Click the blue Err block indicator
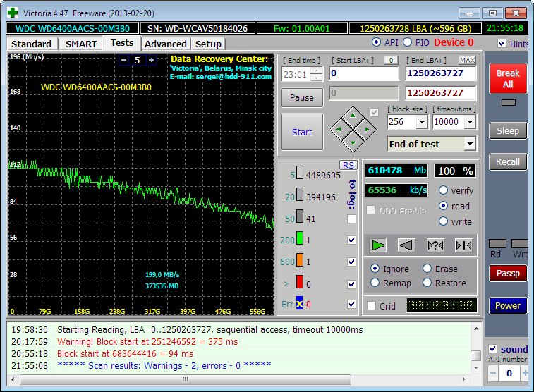This screenshot has width=534, height=392. click(299, 303)
